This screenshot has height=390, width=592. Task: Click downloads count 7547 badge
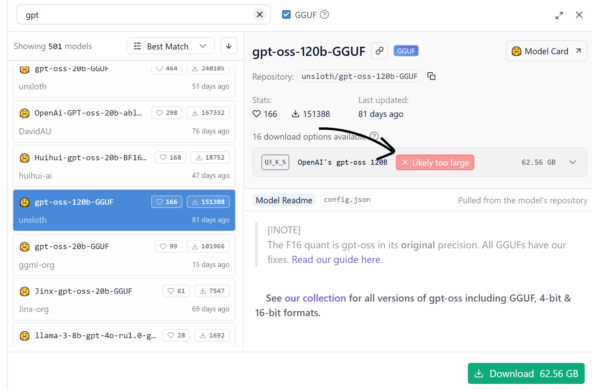coord(212,291)
